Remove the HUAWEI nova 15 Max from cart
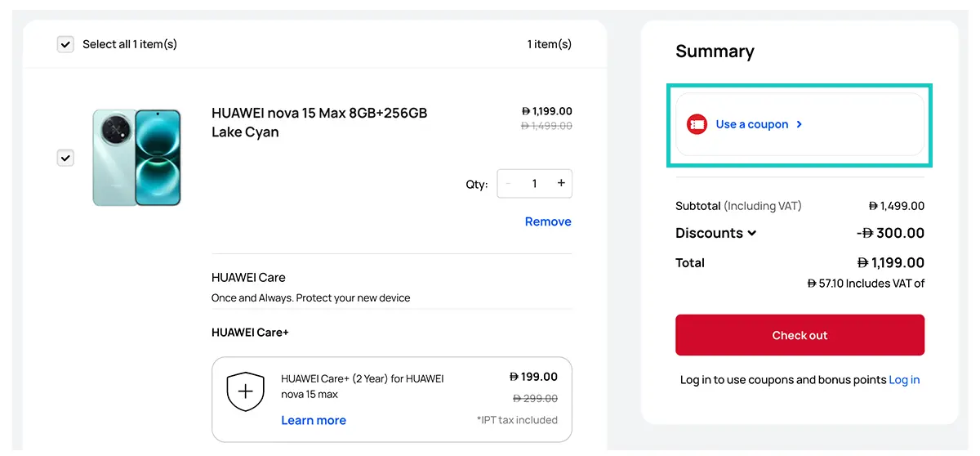This screenshot has width=980, height=456. click(x=548, y=221)
